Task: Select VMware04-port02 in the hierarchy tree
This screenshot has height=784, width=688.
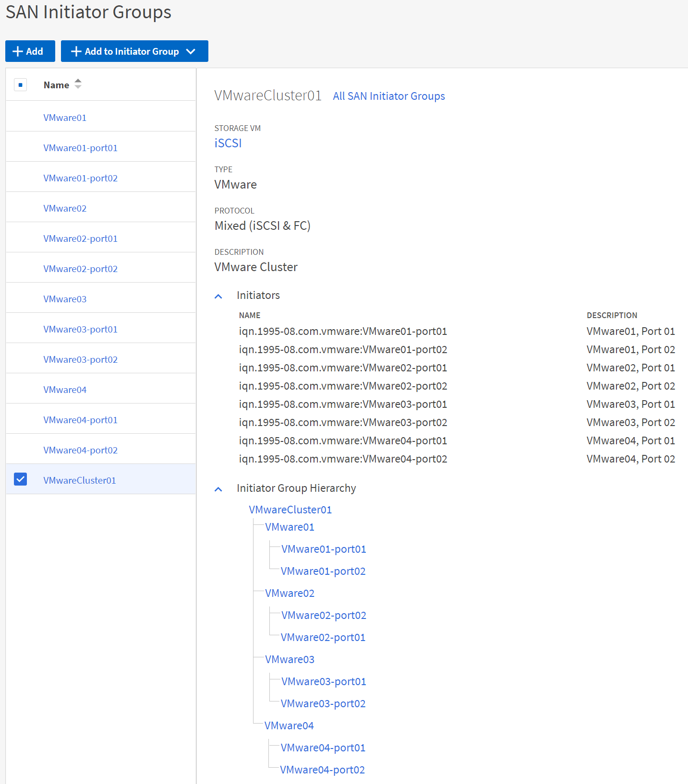Action: (323, 770)
